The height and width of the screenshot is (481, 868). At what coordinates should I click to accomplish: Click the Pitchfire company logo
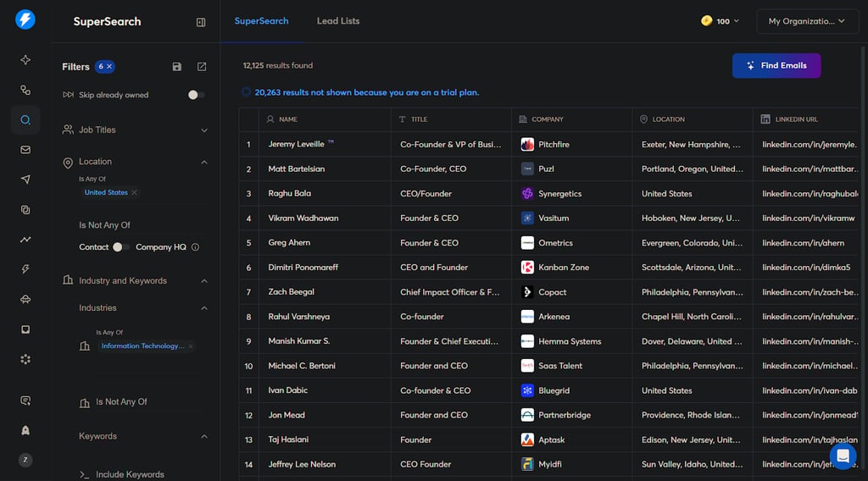(527, 144)
